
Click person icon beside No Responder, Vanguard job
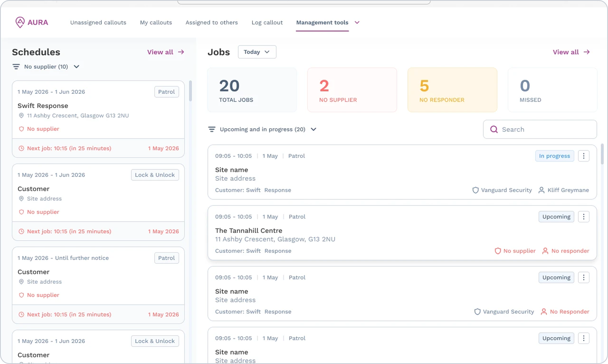[x=544, y=312]
